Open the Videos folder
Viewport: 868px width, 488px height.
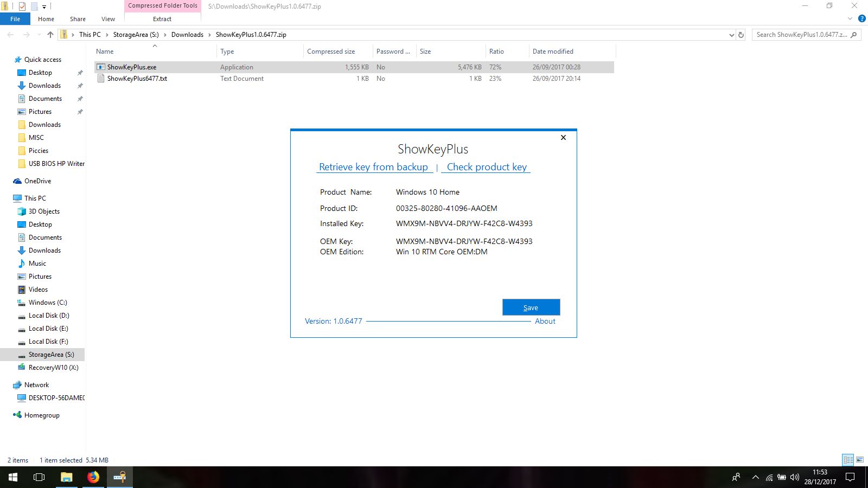[x=38, y=290]
